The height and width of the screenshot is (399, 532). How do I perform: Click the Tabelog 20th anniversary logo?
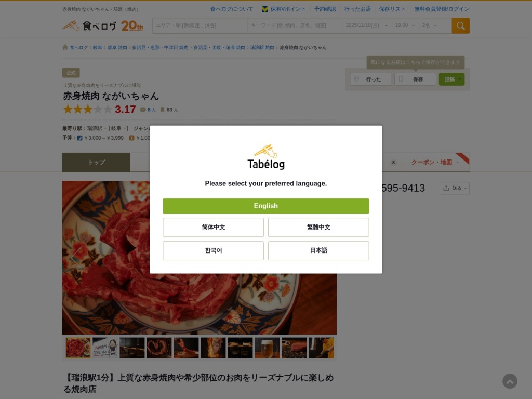pos(103,26)
